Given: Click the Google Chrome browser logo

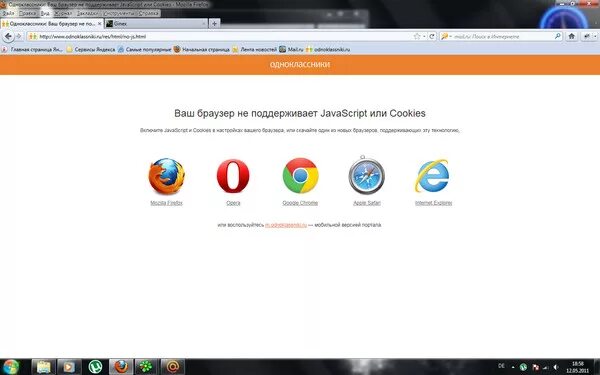Looking at the screenshot, I should pyautogui.click(x=300, y=176).
